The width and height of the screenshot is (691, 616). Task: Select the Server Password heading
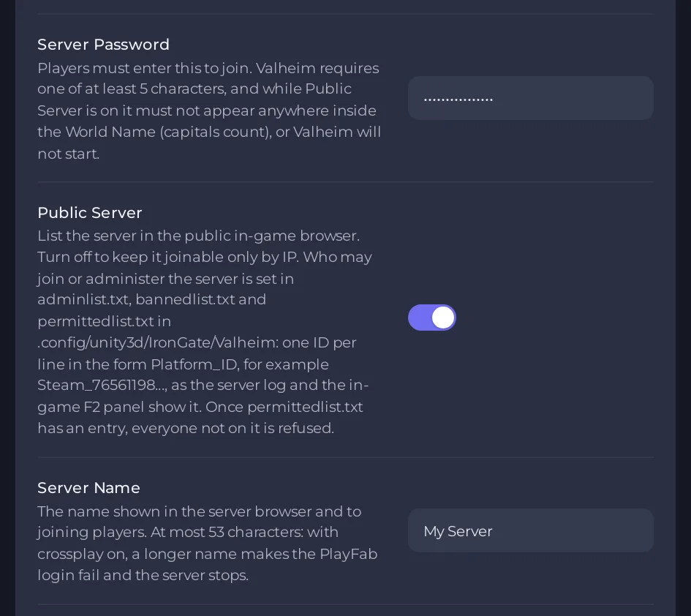point(103,45)
